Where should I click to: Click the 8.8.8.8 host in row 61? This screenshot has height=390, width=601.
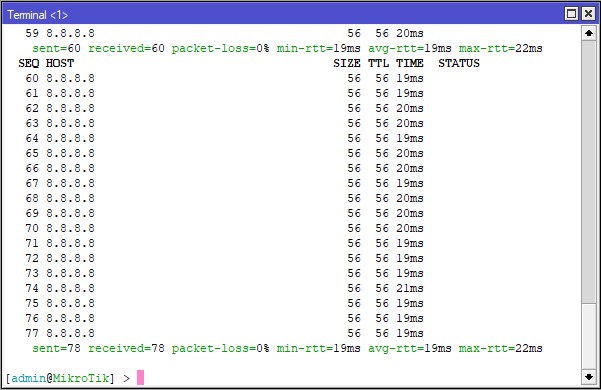click(71, 93)
